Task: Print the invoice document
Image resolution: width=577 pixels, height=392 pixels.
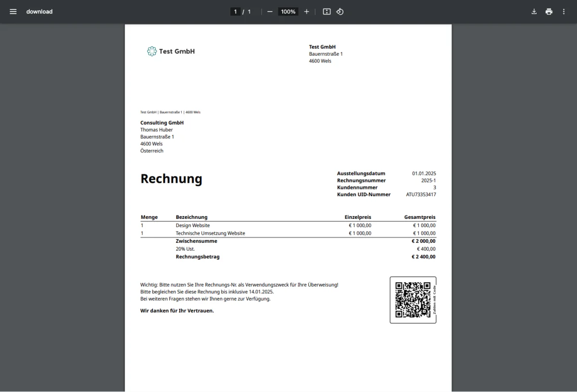Action: 549,12
